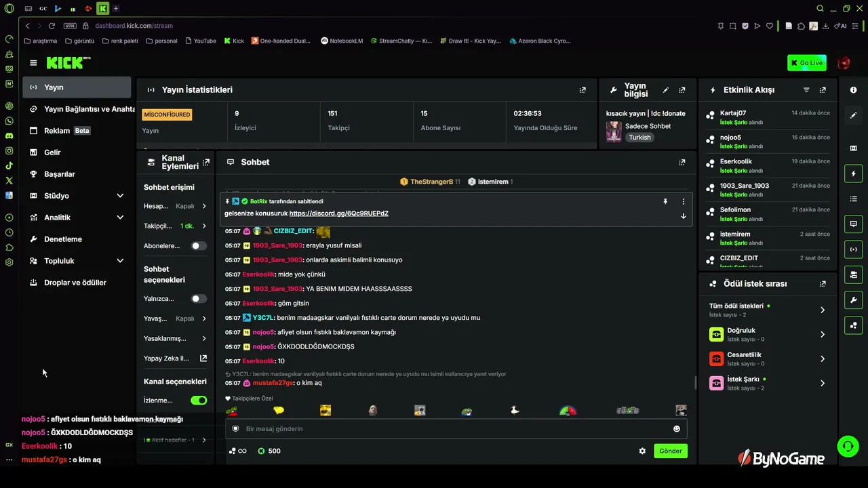Go to the Denetleme page
This screenshot has width=868, height=488.
point(77,239)
